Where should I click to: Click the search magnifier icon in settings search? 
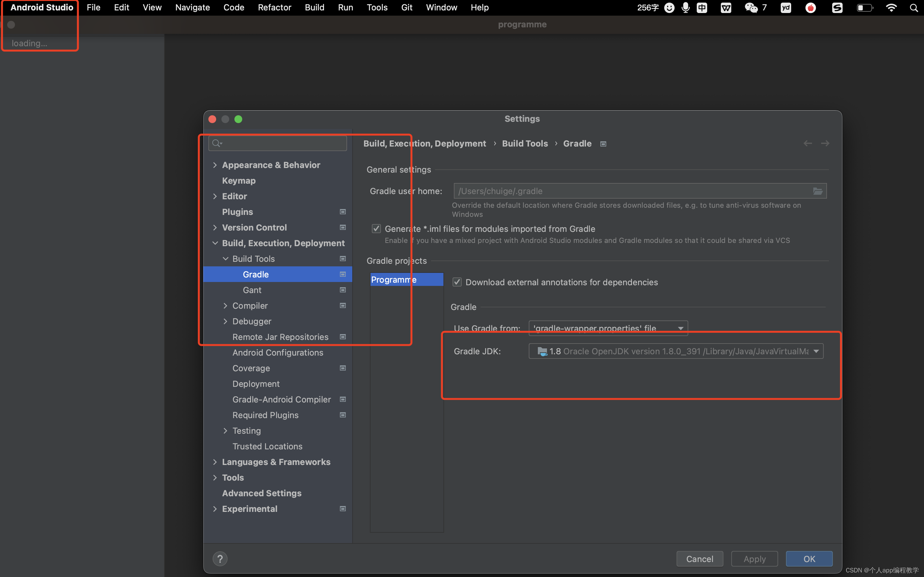coord(217,144)
